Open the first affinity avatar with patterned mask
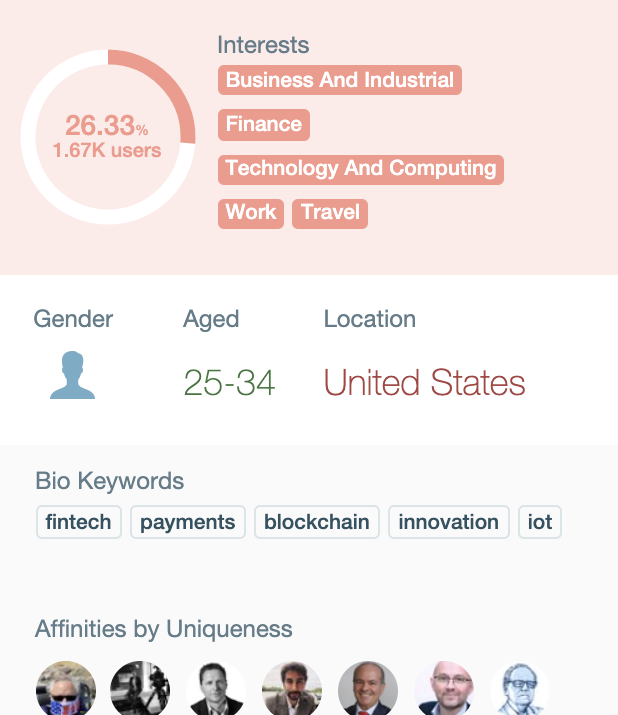The width and height of the screenshot is (618, 715). pos(66,690)
